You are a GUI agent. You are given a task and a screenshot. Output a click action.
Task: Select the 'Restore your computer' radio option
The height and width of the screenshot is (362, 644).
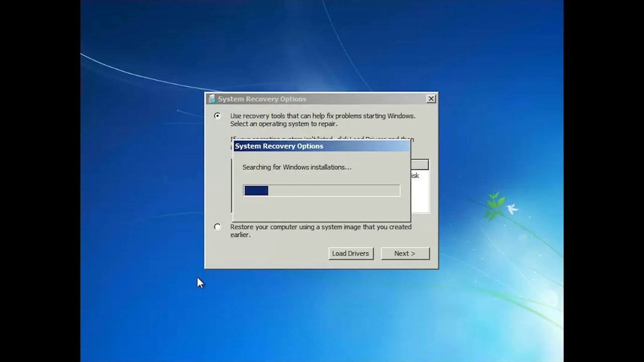(217, 227)
